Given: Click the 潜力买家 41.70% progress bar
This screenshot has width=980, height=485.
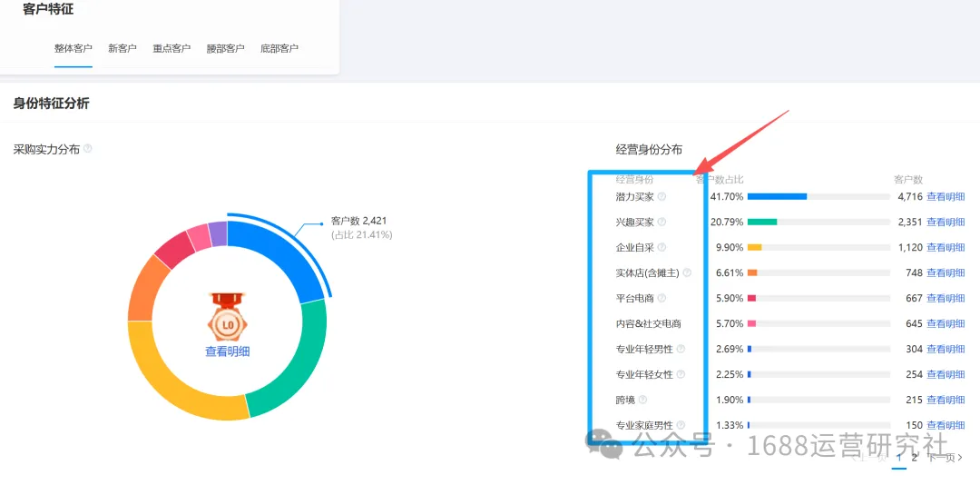Looking at the screenshot, I should pos(818,196).
